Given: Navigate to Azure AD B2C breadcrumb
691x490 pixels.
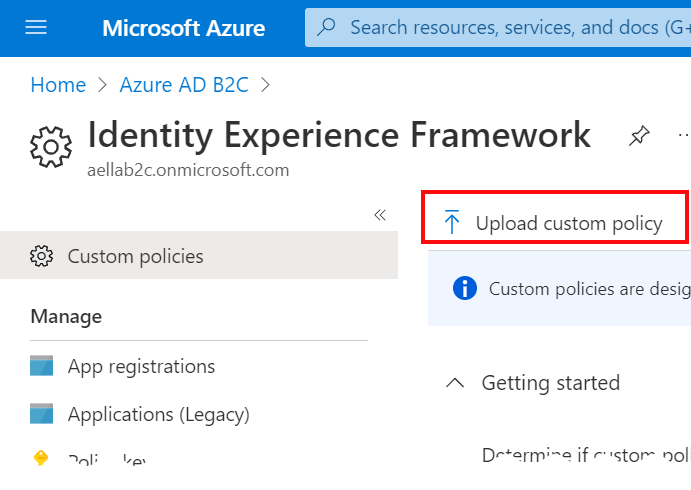Looking at the screenshot, I should pyautogui.click(x=183, y=85).
